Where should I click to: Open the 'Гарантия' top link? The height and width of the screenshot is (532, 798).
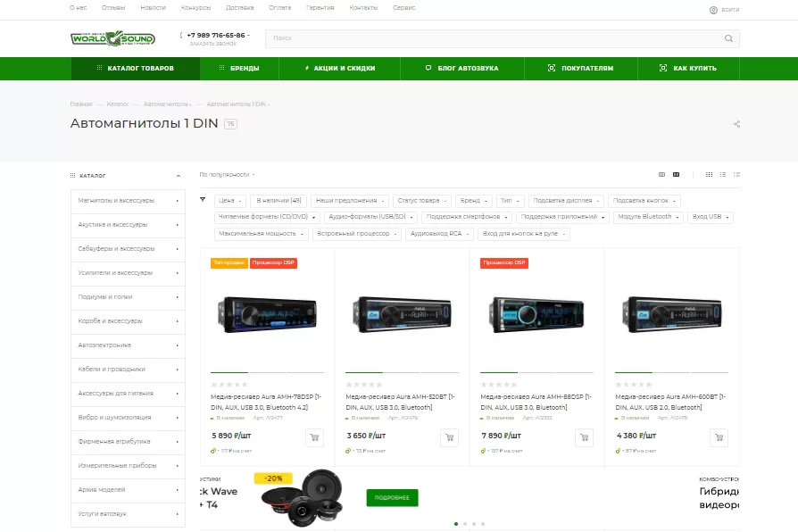coord(320,8)
